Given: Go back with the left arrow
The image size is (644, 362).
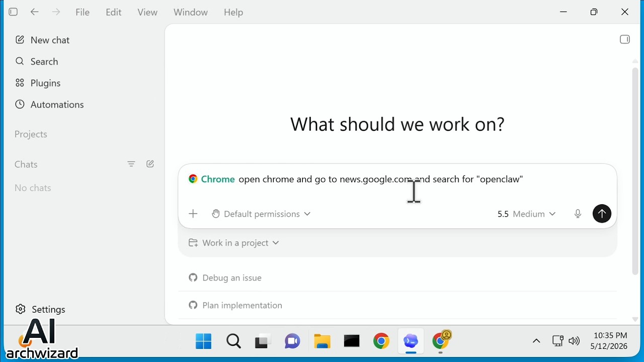Looking at the screenshot, I should point(35,12).
